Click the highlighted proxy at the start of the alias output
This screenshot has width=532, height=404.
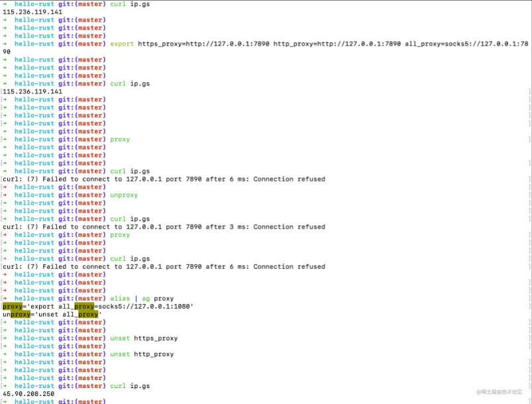click(x=13, y=307)
